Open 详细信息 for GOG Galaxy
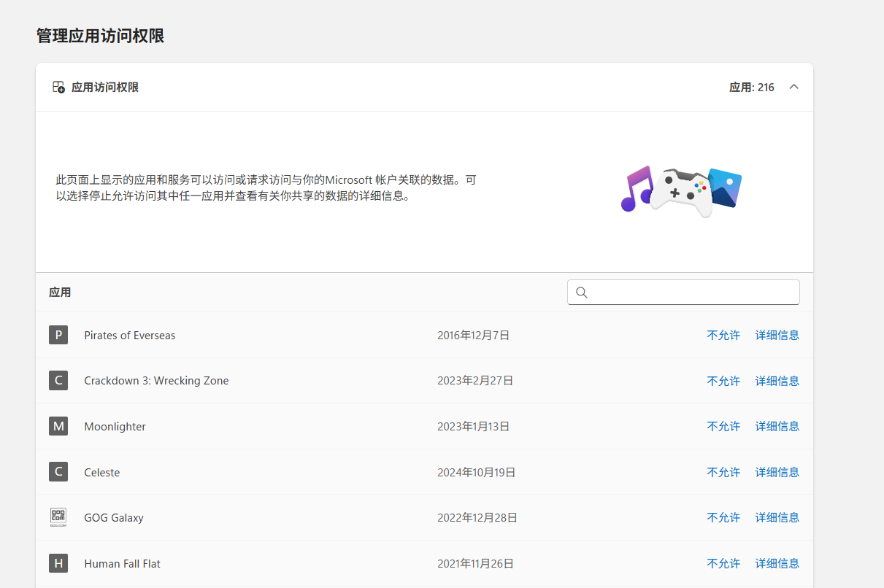884x588 pixels. pyautogui.click(x=777, y=517)
